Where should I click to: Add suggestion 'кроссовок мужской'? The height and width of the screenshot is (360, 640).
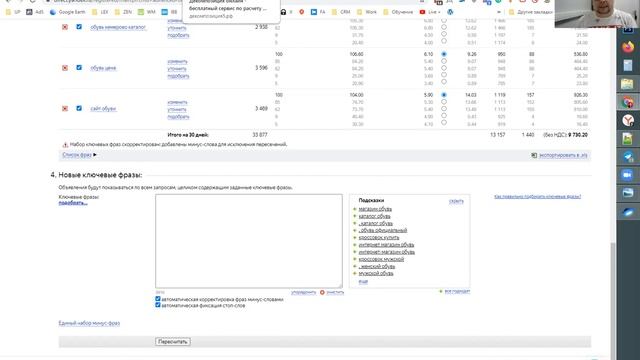coord(381,259)
